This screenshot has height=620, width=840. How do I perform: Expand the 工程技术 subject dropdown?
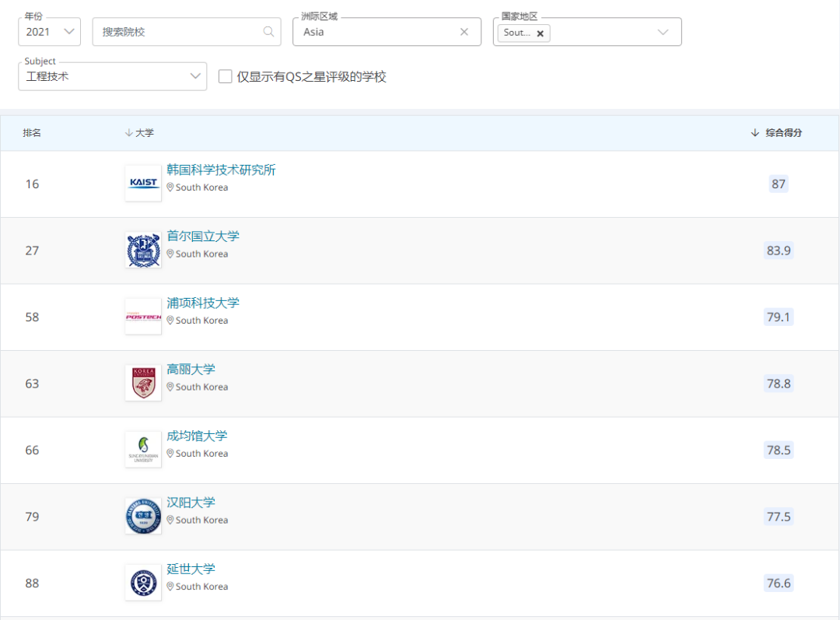coord(112,76)
